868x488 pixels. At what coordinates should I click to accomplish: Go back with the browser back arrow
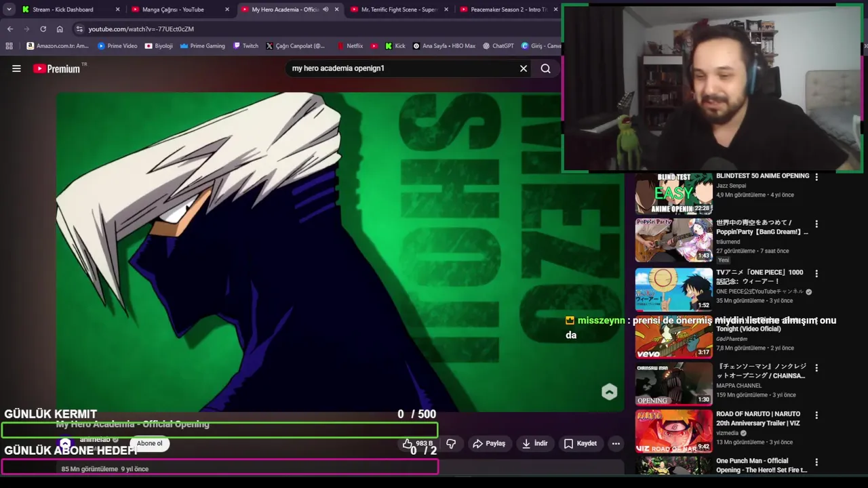pos(10,29)
